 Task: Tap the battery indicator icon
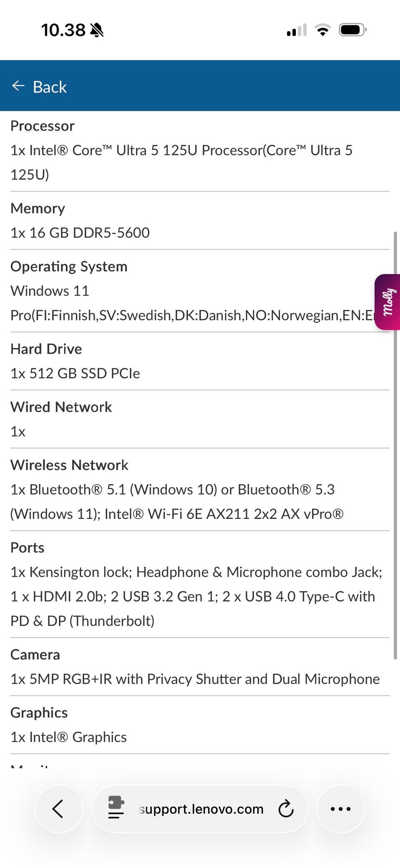[x=352, y=30]
